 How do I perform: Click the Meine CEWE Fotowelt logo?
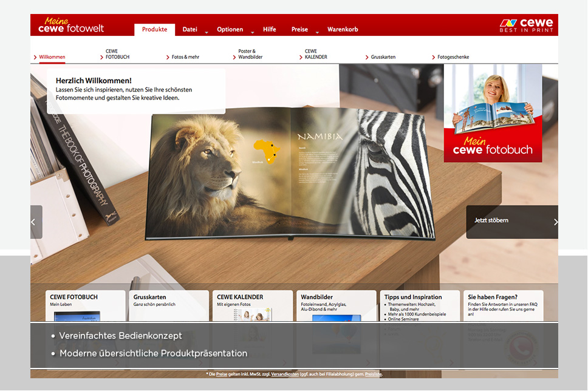pos(71,25)
